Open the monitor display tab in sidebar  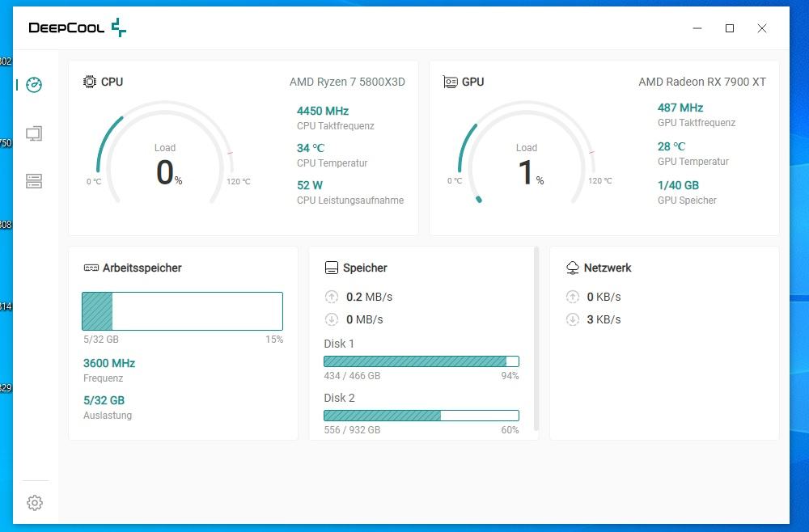[x=34, y=134]
